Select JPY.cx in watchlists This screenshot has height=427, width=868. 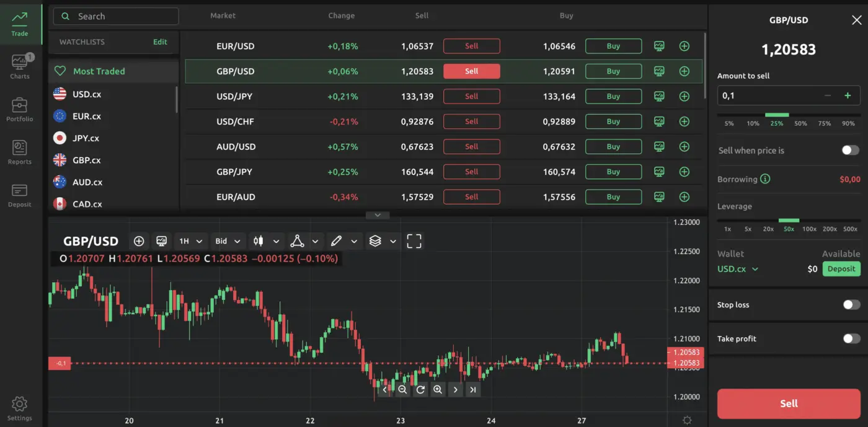(x=87, y=138)
